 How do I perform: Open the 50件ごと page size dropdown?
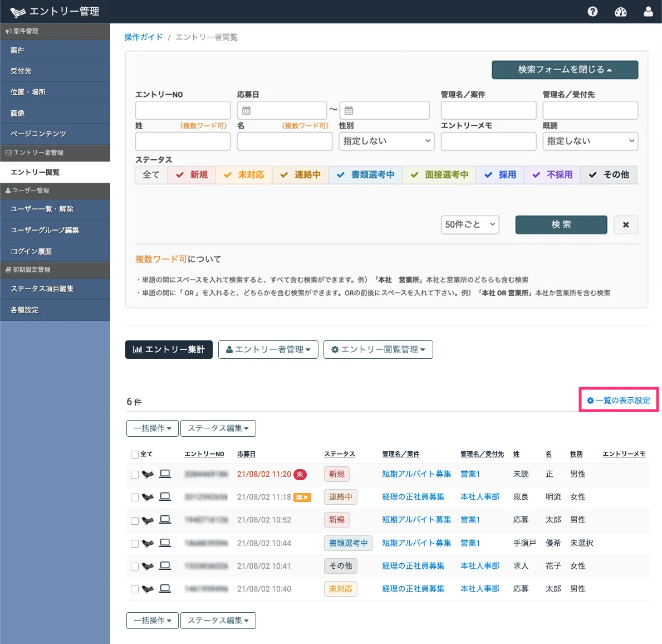470,225
